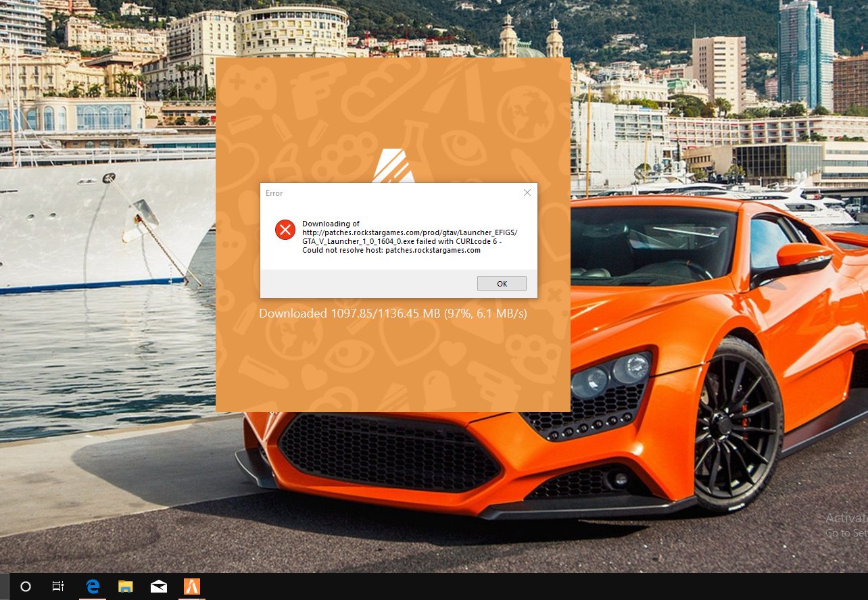This screenshot has height=600, width=868.
Task: Open Cortana search circle on taskbar
Action: [x=26, y=586]
